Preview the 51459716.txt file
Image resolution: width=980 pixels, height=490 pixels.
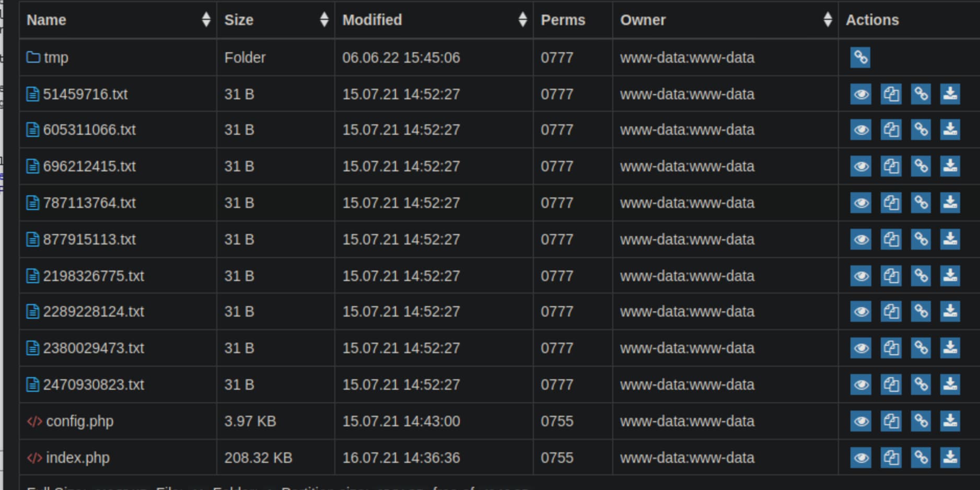(860, 94)
